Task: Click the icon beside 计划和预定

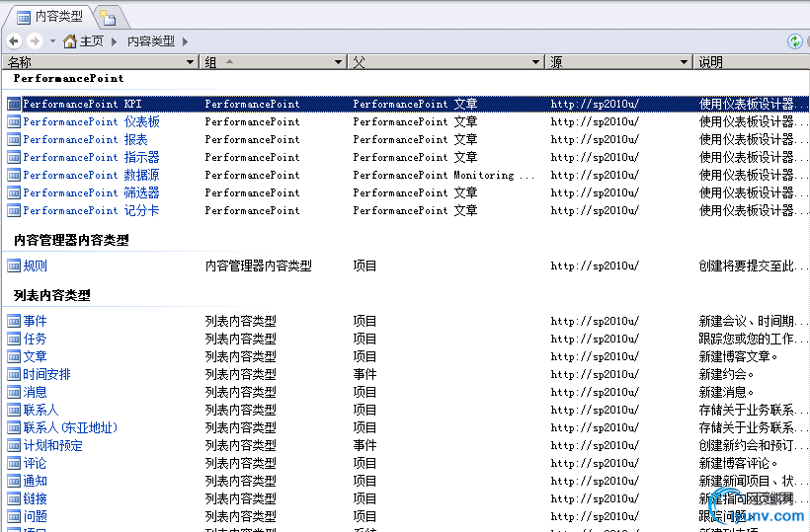Action: [14, 445]
